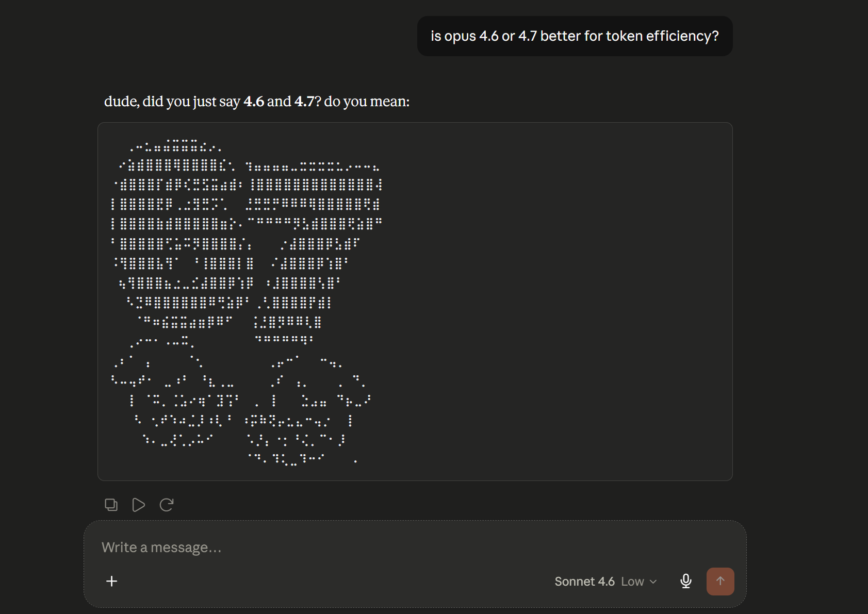Click the bold 4.7 in the reply
This screenshot has width=868, height=614.
304,102
